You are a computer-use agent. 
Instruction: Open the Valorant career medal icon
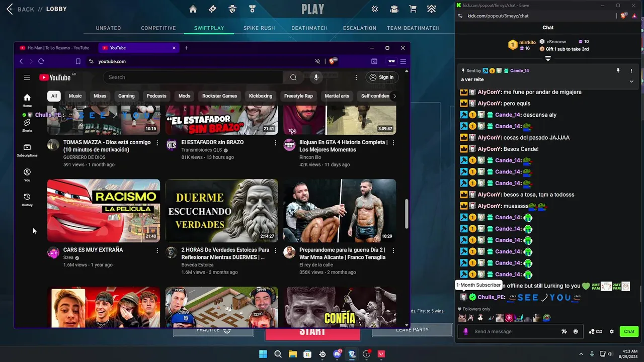pos(252,9)
